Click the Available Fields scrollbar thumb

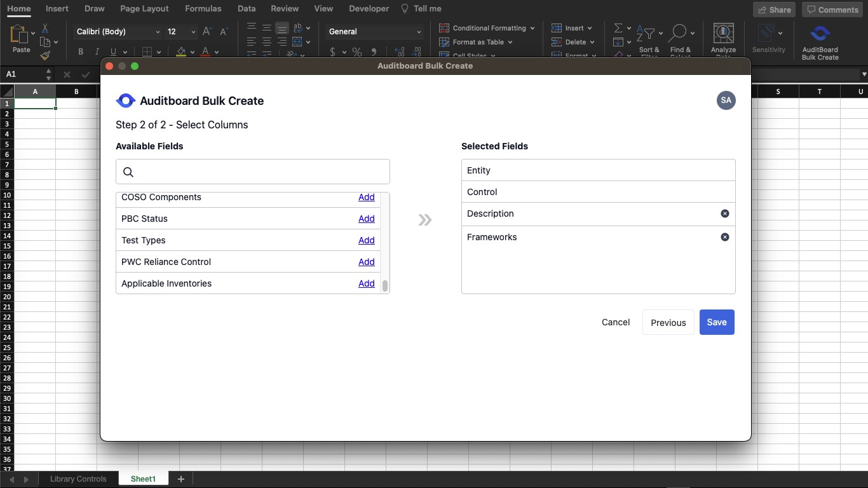pos(385,286)
